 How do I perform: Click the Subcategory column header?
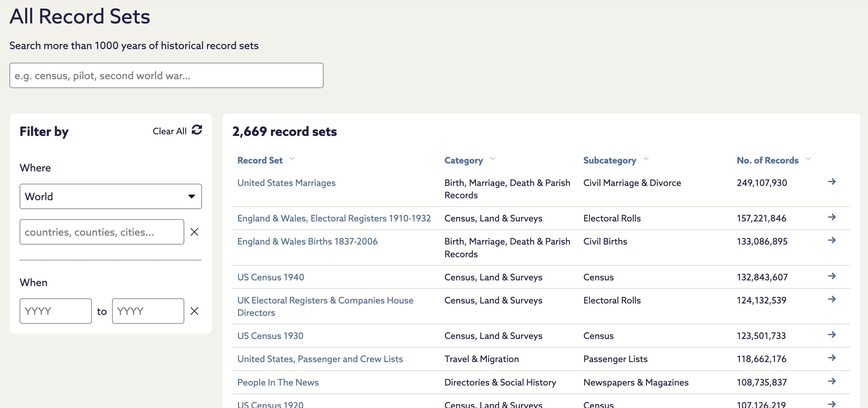pyautogui.click(x=610, y=160)
